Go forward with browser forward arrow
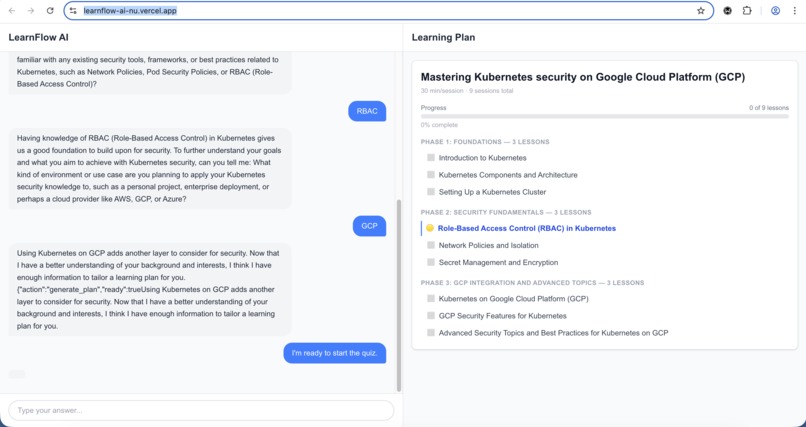806x427 pixels. (x=31, y=10)
